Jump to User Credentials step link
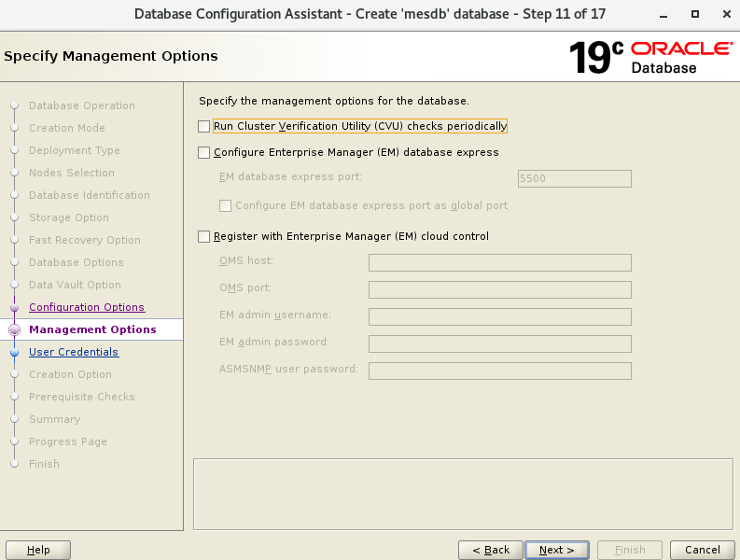This screenshot has width=740, height=560. (74, 352)
